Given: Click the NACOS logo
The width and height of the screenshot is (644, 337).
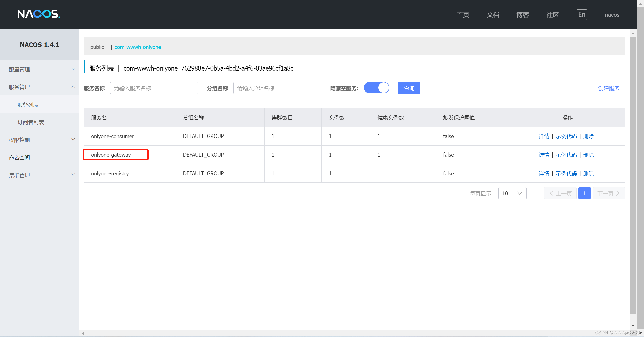Looking at the screenshot, I should pos(39,14).
